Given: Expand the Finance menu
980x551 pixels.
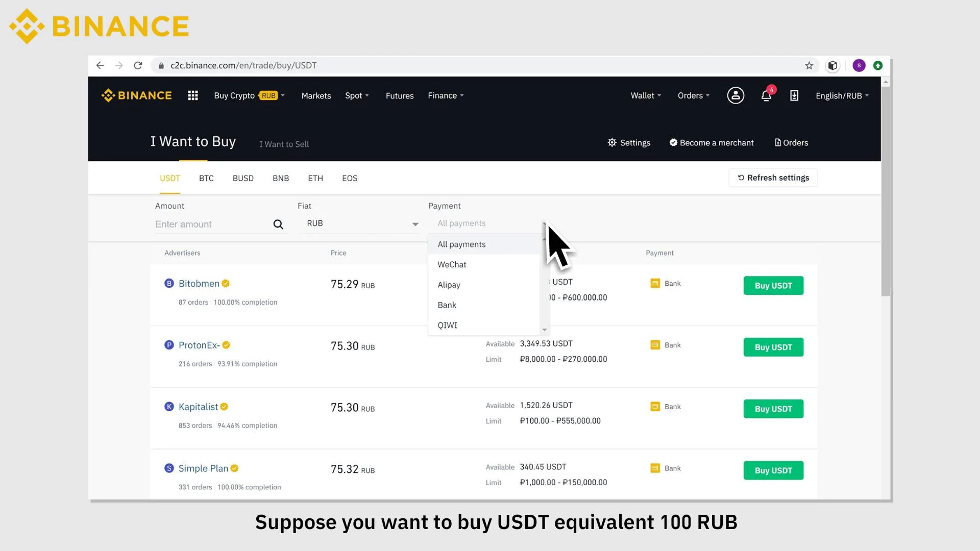Looking at the screenshot, I should coord(446,95).
